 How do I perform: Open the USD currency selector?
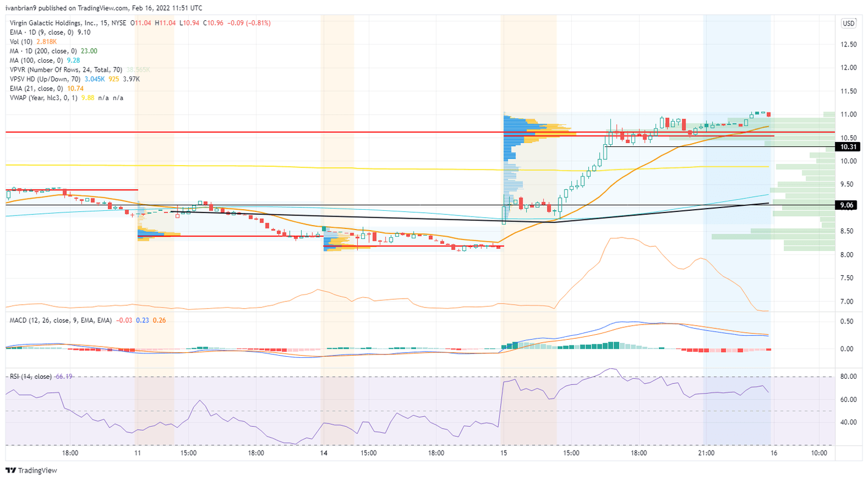pyautogui.click(x=848, y=23)
